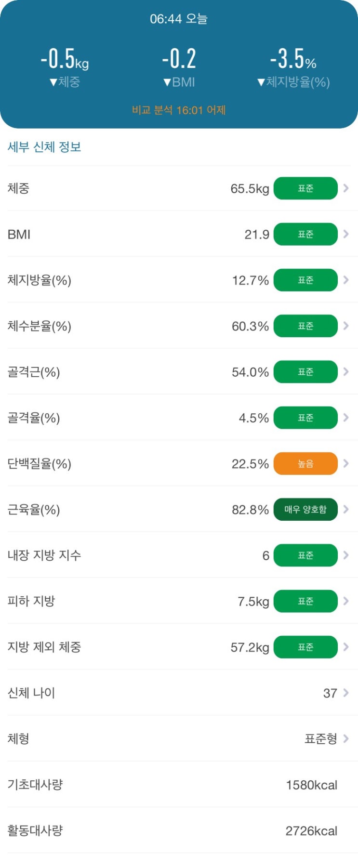Screen dimensions: 358x868
Task: Tap the -0.5kg 체중 change summary
Action: click(65, 67)
